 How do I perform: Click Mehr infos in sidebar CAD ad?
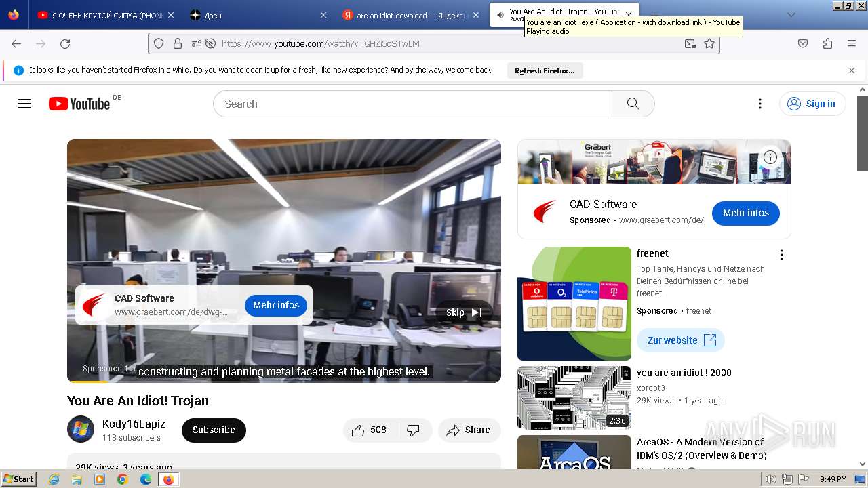click(x=745, y=213)
